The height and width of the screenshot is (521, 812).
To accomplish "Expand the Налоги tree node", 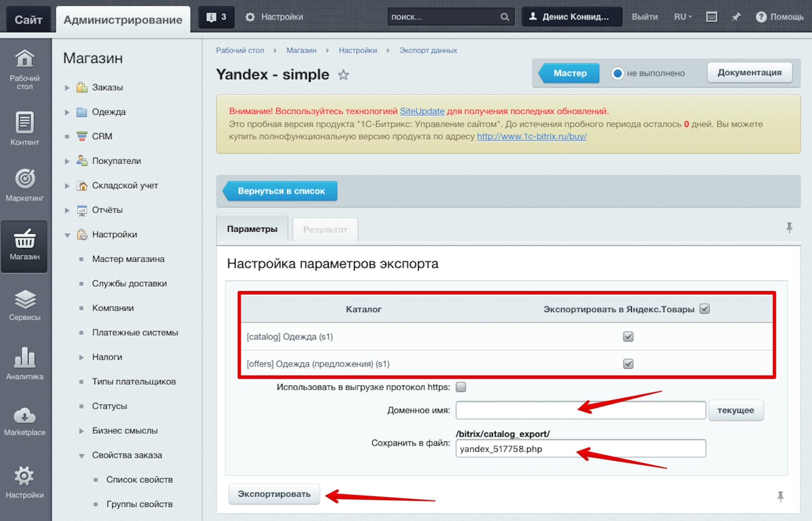I will (x=82, y=357).
